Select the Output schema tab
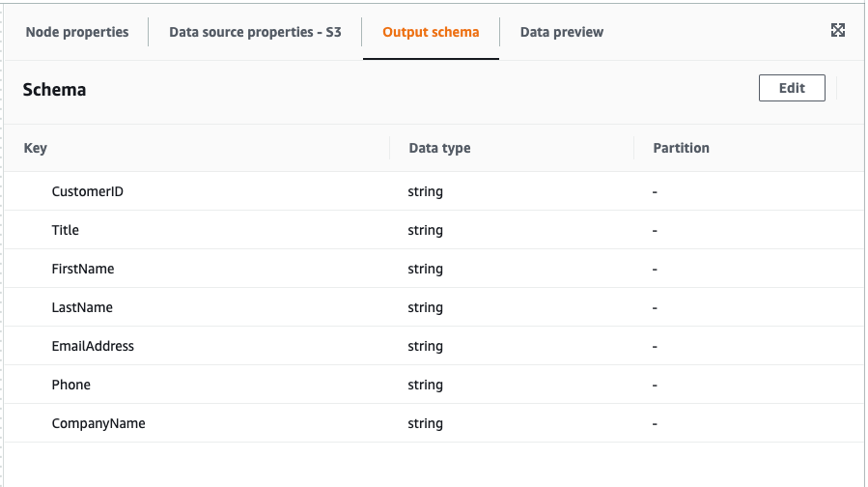This screenshot has height=487, width=868. pos(431,32)
